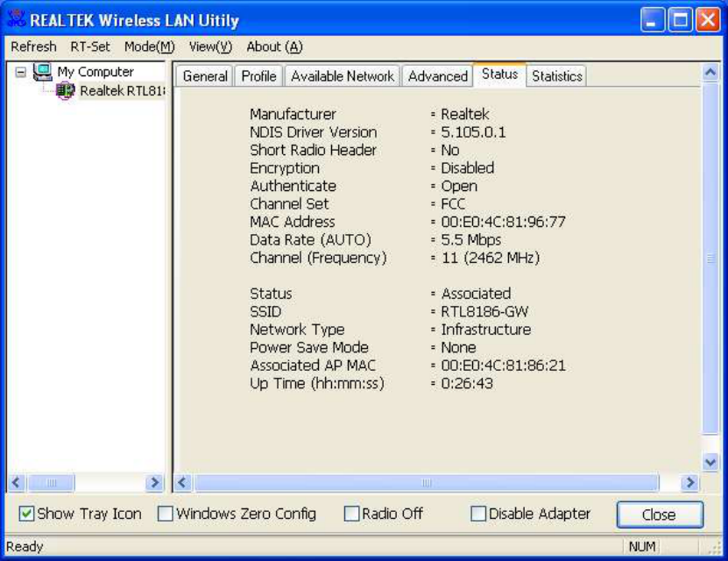Close the window using title bar X
Screen dimensions: 728x561
point(708,20)
